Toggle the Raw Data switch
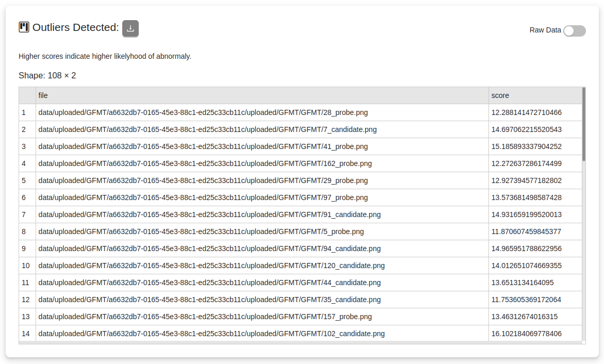This screenshot has width=604, height=364. pyautogui.click(x=574, y=31)
